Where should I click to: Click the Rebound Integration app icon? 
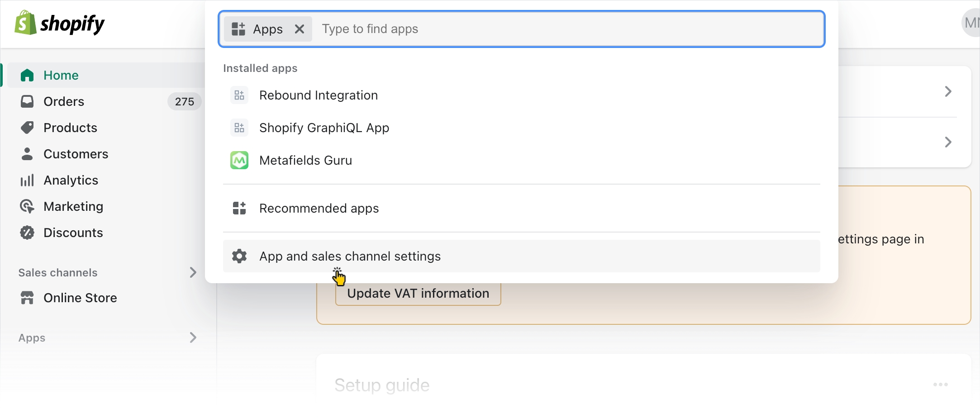tap(239, 95)
